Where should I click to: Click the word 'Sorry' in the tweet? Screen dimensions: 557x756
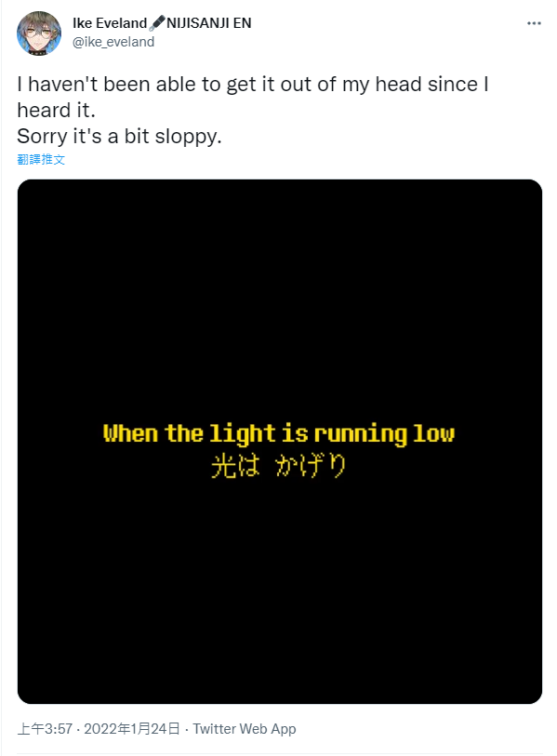click(x=43, y=136)
